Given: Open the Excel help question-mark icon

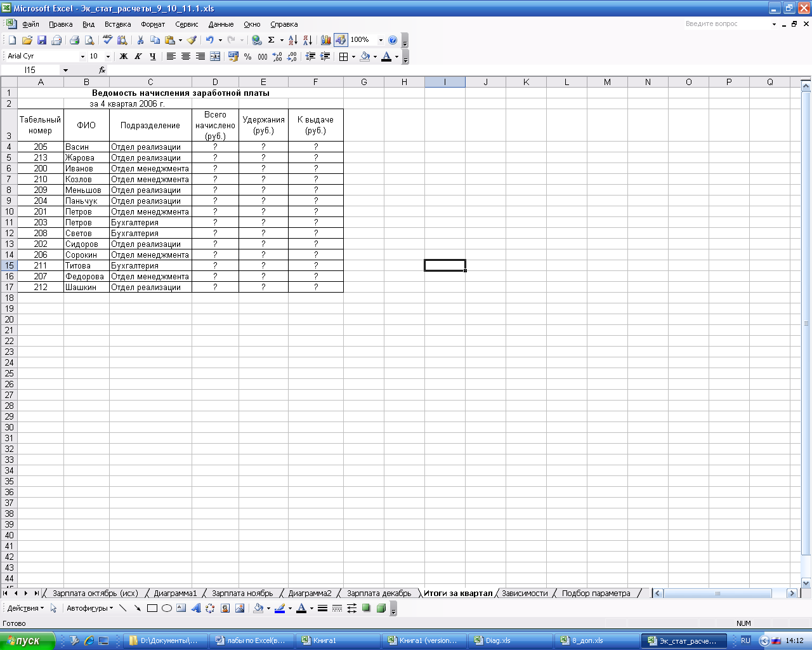Looking at the screenshot, I should (x=393, y=40).
